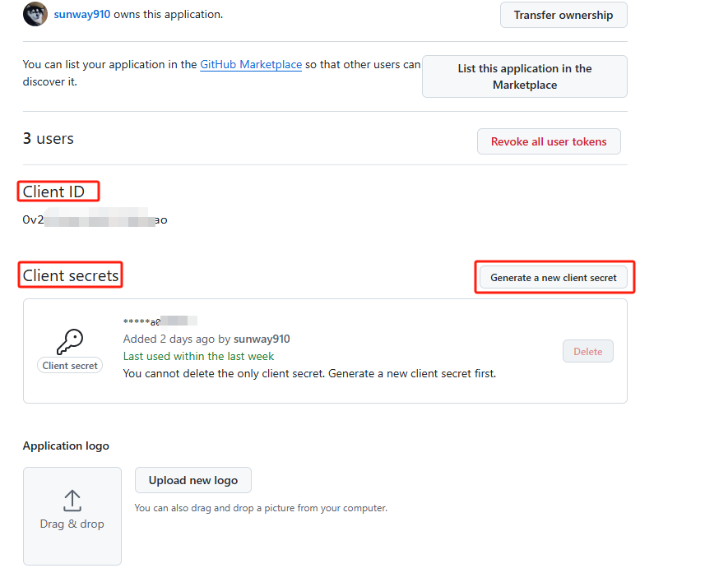Click the upload arrow icon in logo dropzone

72,500
